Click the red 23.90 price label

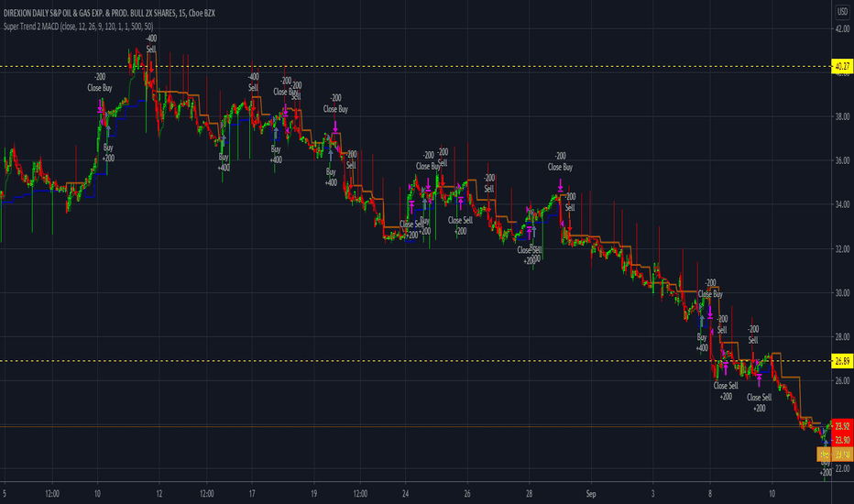click(x=842, y=439)
